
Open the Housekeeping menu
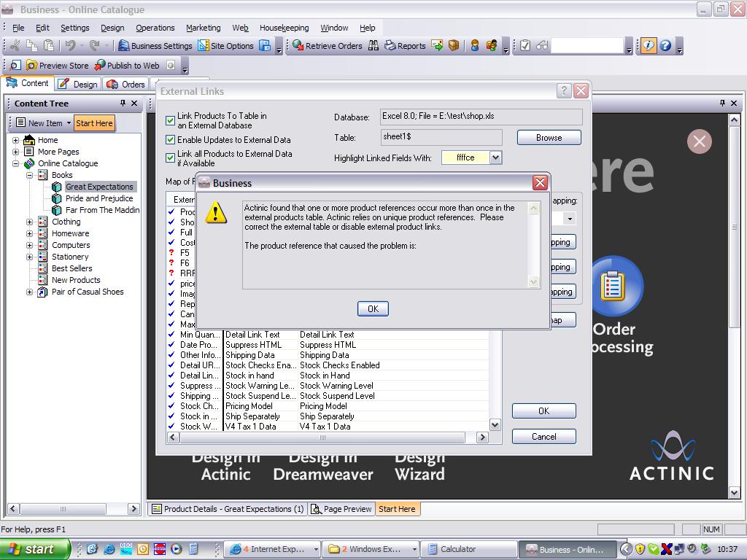pos(284,28)
